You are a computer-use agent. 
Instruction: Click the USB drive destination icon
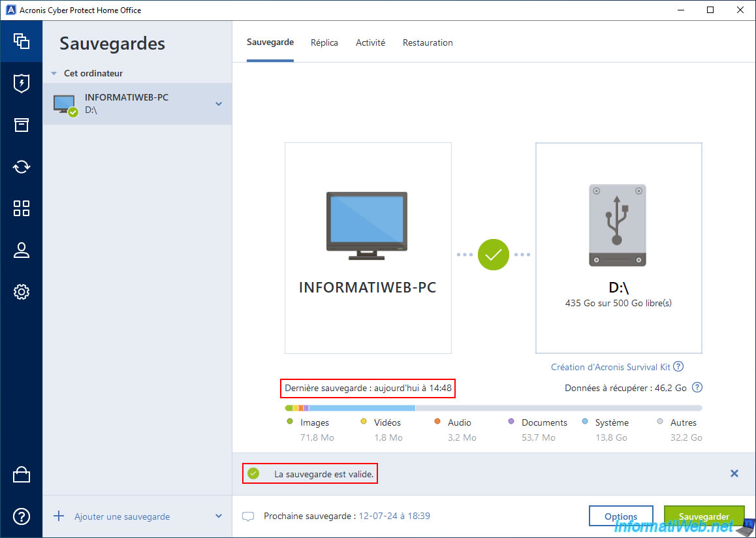(x=617, y=225)
